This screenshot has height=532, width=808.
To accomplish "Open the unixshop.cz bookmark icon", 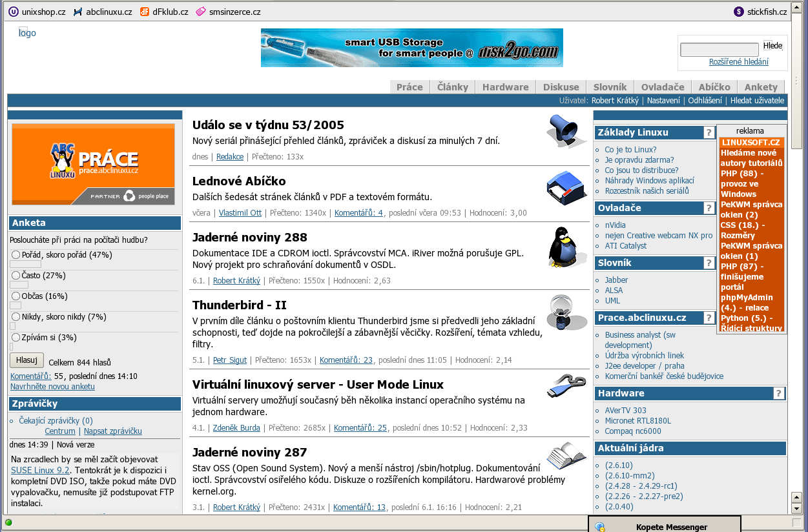I will pos(13,12).
